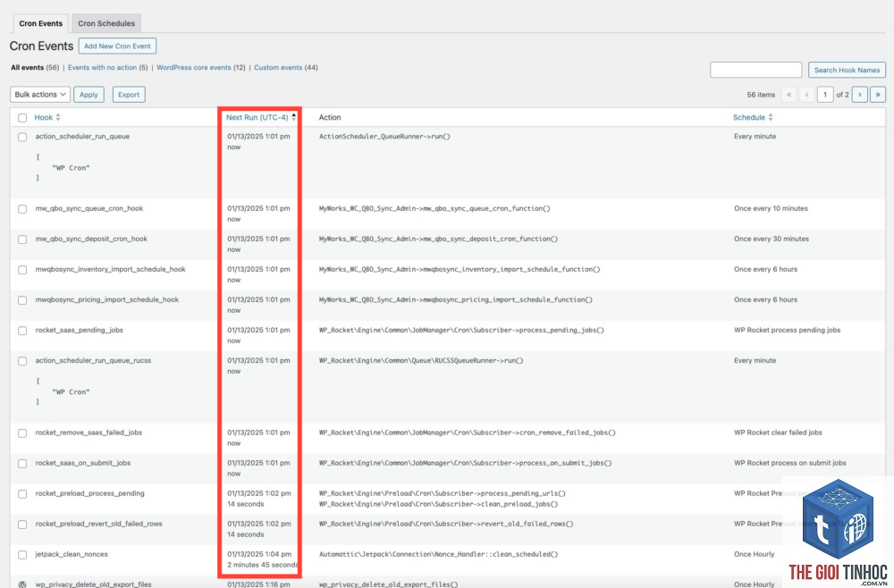The image size is (894, 588).
Task: Click Add New Cron Event button
Action: (117, 46)
